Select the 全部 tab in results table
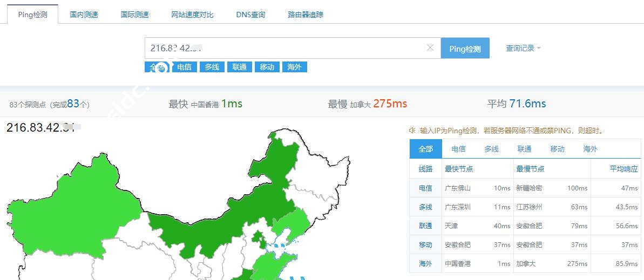The height and width of the screenshot is (280, 644). tap(425, 148)
